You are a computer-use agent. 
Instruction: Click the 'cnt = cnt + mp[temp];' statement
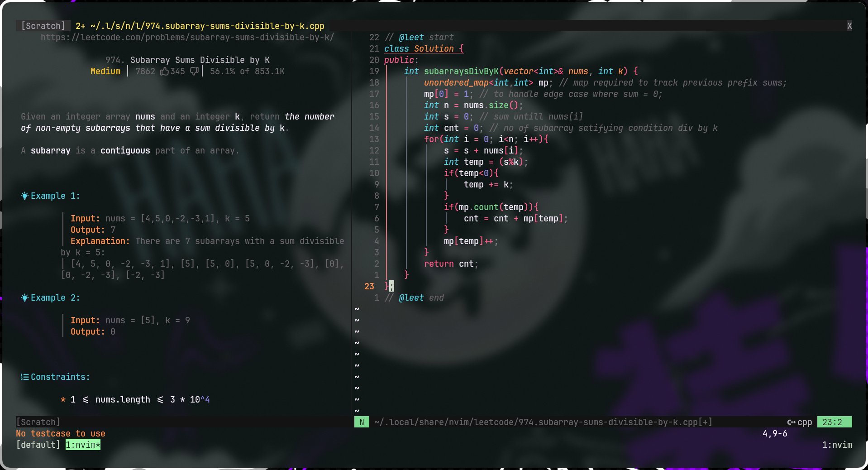coord(516,219)
